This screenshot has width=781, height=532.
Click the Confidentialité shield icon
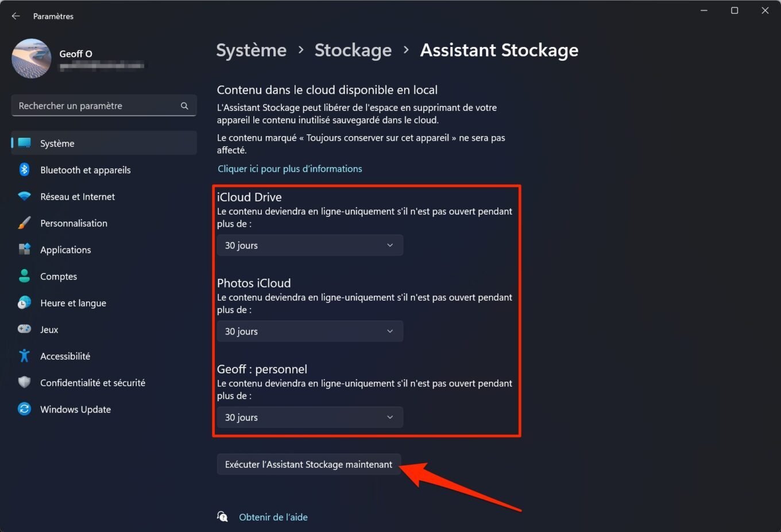tap(24, 382)
